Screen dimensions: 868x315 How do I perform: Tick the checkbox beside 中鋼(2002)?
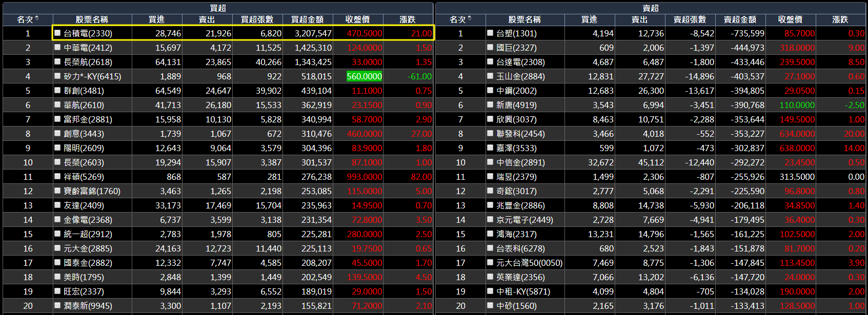(x=490, y=90)
